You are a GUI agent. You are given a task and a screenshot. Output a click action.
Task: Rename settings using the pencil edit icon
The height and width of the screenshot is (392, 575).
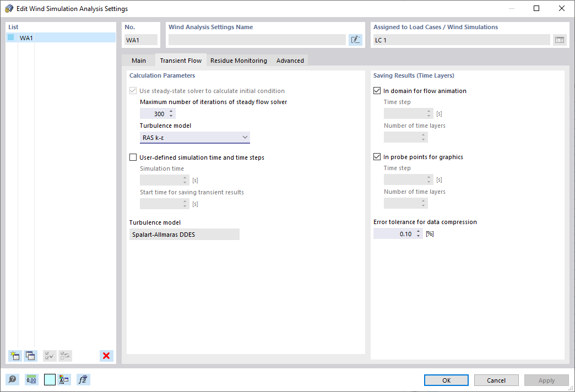[x=355, y=40]
